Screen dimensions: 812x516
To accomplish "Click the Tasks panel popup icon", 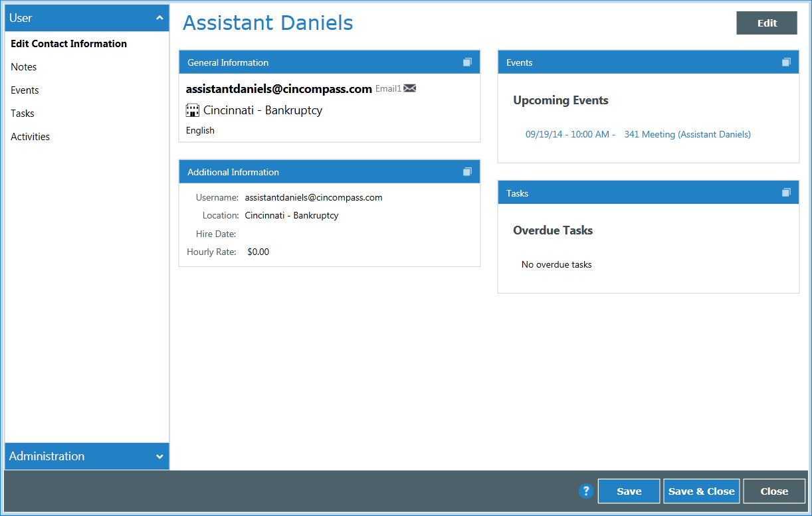I will [786, 192].
